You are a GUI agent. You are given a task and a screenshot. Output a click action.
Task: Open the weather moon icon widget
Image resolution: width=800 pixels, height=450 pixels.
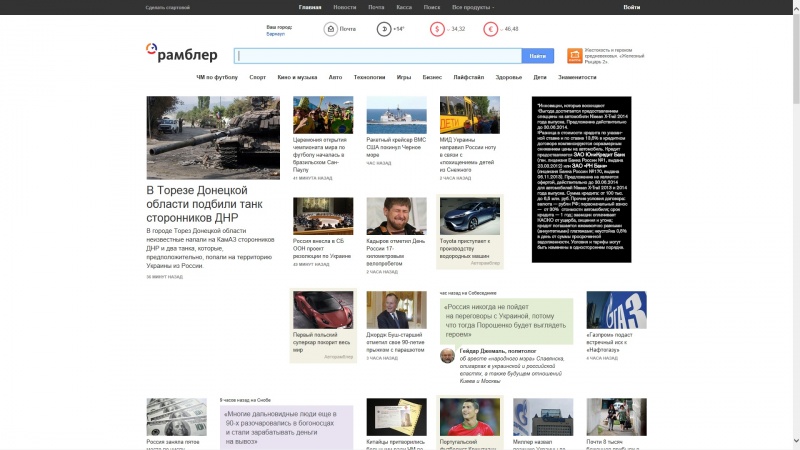pyautogui.click(x=384, y=29)
